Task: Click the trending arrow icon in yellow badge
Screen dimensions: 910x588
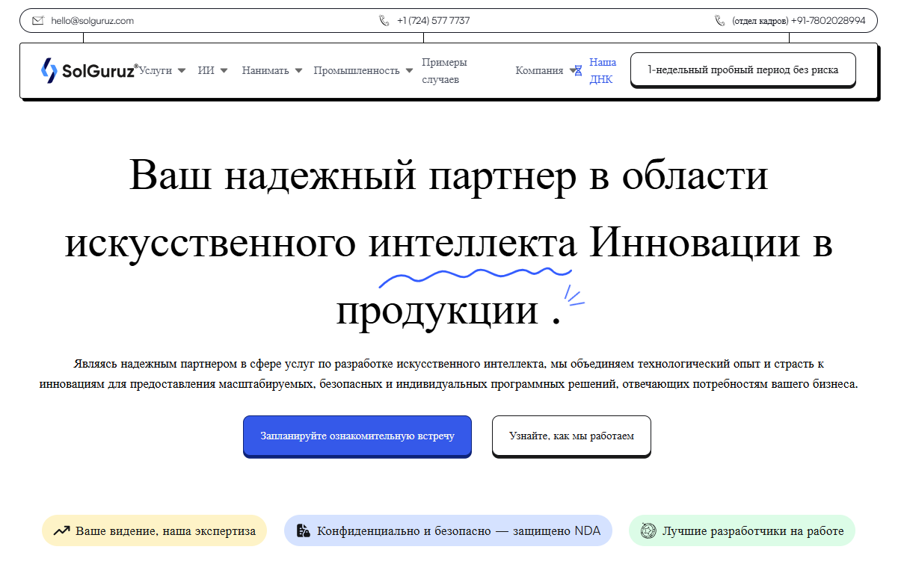Action: click(61, 531)
